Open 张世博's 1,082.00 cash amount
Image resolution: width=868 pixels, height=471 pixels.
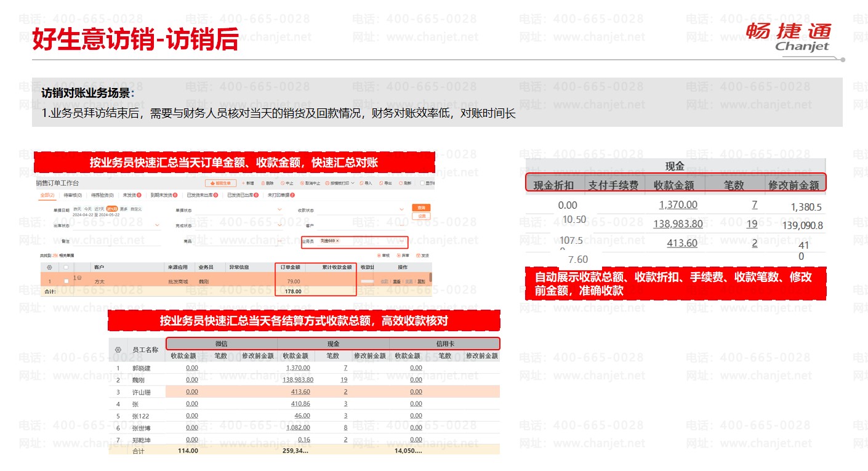pos(298,428)
